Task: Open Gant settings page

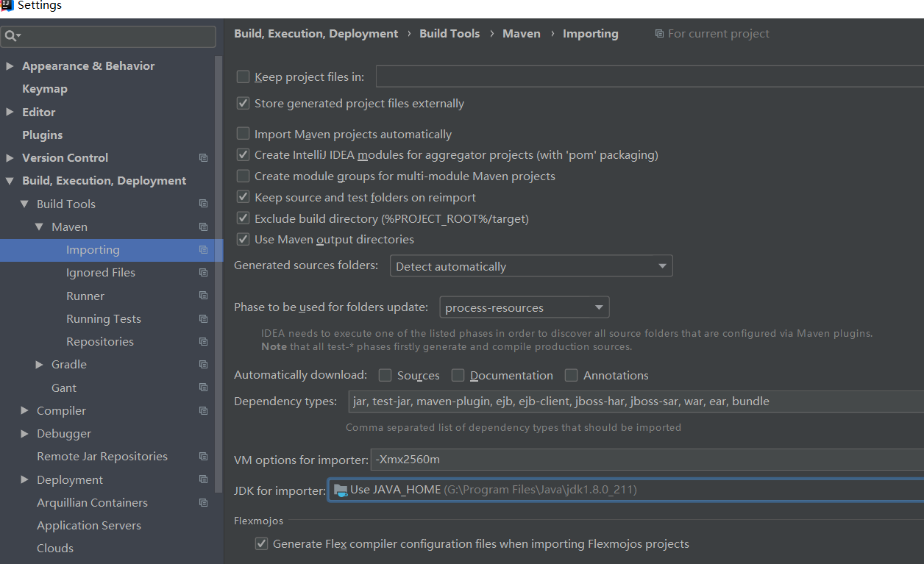Action: click(x=64, y=388)
